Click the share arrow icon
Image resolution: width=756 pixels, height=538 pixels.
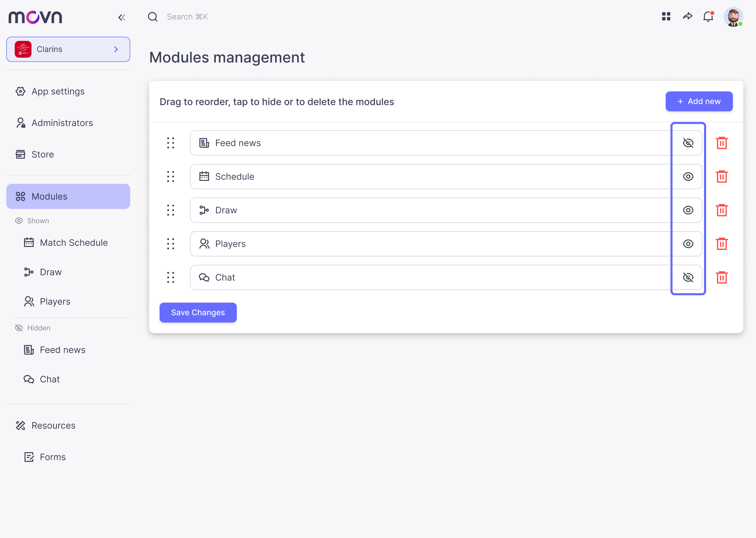(687, 17)
